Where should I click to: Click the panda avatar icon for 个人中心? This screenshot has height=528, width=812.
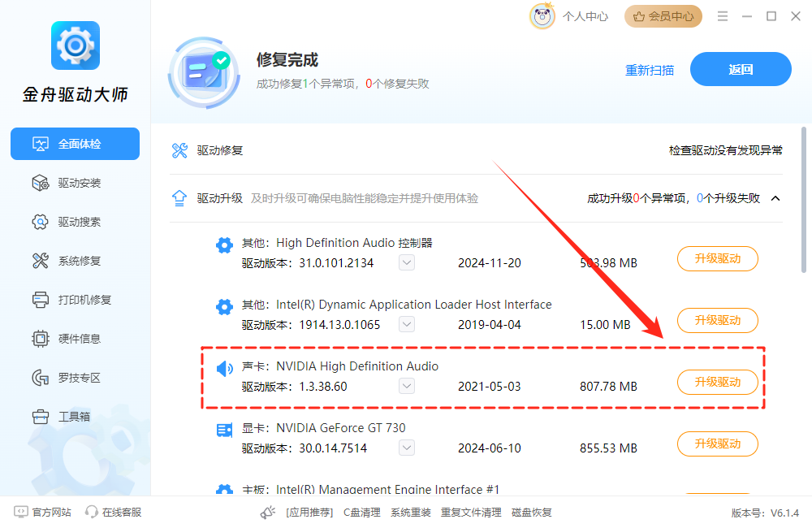pyautogui.click(x=542, y=16)
